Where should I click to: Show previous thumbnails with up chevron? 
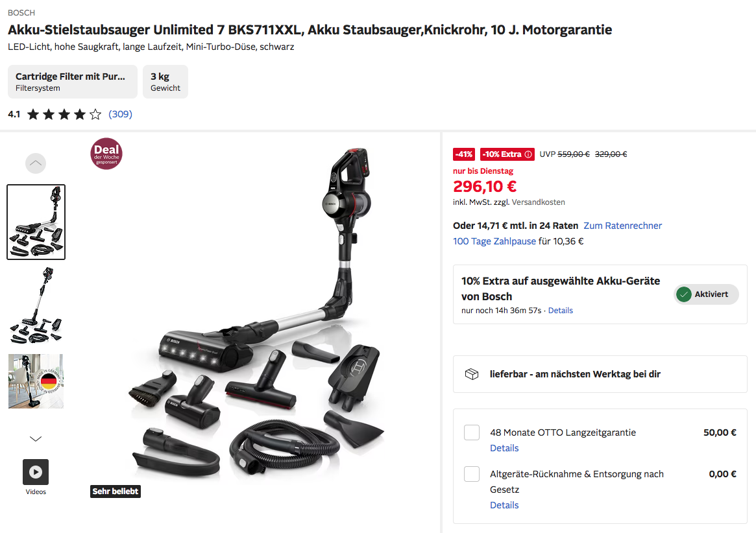pyautogui.click(x=36, y=163)
